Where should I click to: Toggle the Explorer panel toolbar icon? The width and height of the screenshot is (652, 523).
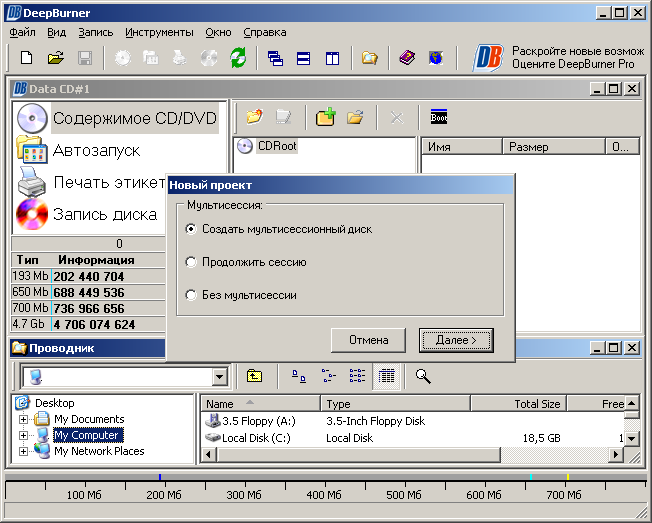click(x=369, y=58)
